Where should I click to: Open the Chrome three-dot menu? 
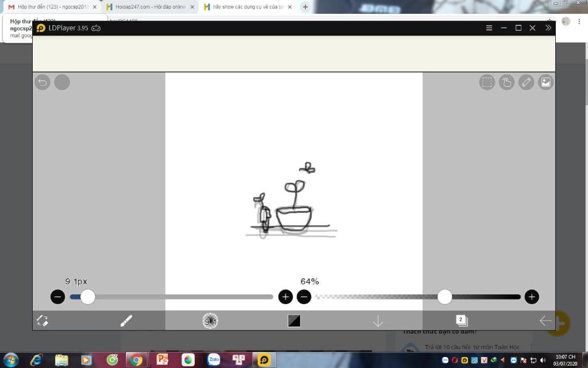click(x=580, y=21)
